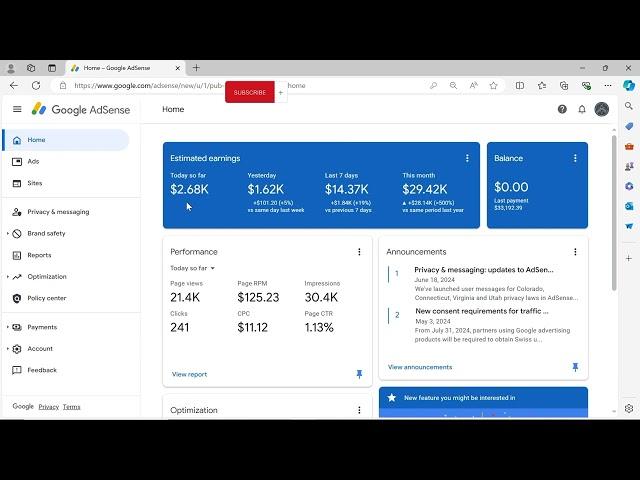Open new browser tab

tap(196, 68)
